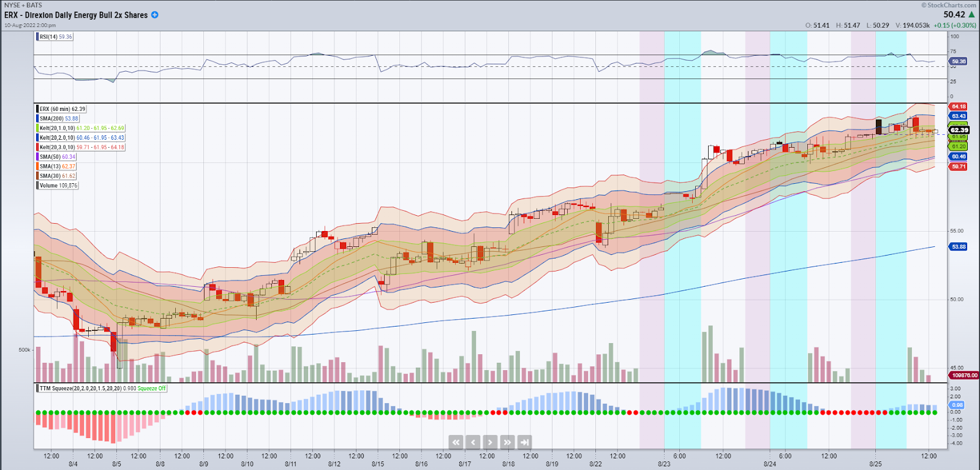The height and width of the screenshot is (470, 980).
Task: Select the SMA(13) 62.37 legend label
Action: click(x=58, y=166)
